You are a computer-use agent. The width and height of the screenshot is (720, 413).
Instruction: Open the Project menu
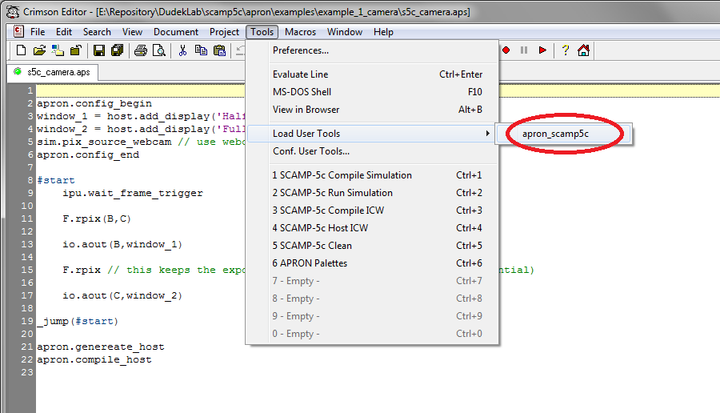224,32
